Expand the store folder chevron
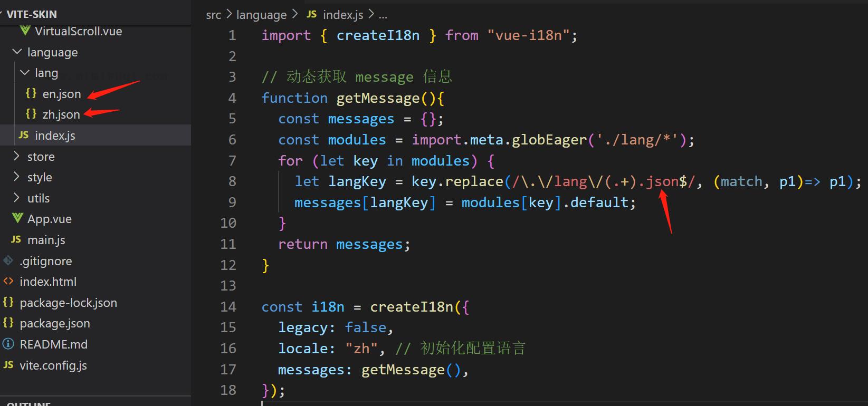 point(16,156)
